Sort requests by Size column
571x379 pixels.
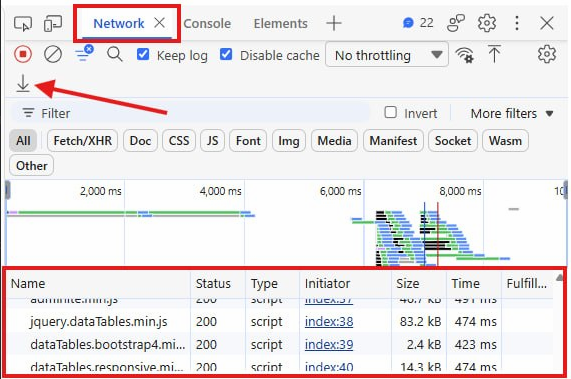point(419,284)
